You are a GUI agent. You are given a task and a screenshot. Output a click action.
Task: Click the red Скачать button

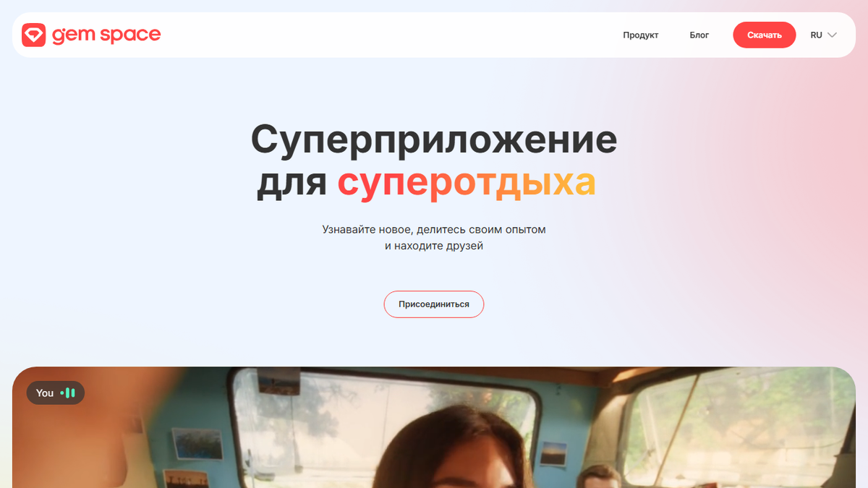pos(765,35)
